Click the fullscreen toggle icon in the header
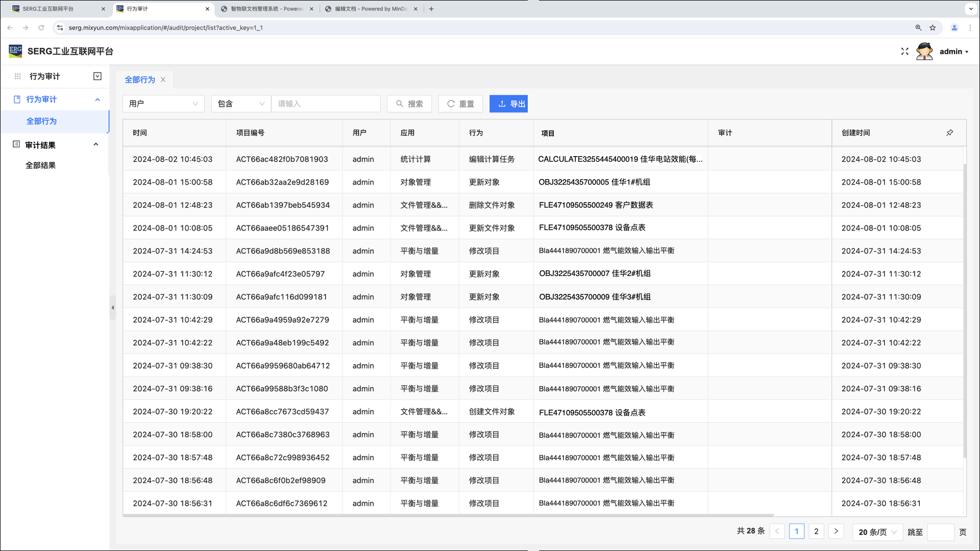 904,52
